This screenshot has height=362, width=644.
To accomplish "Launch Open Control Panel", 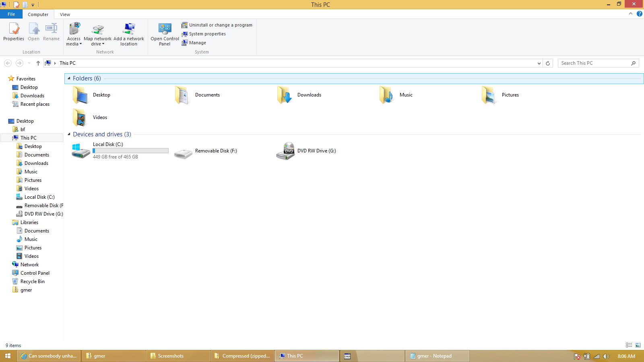I will 165,35.
